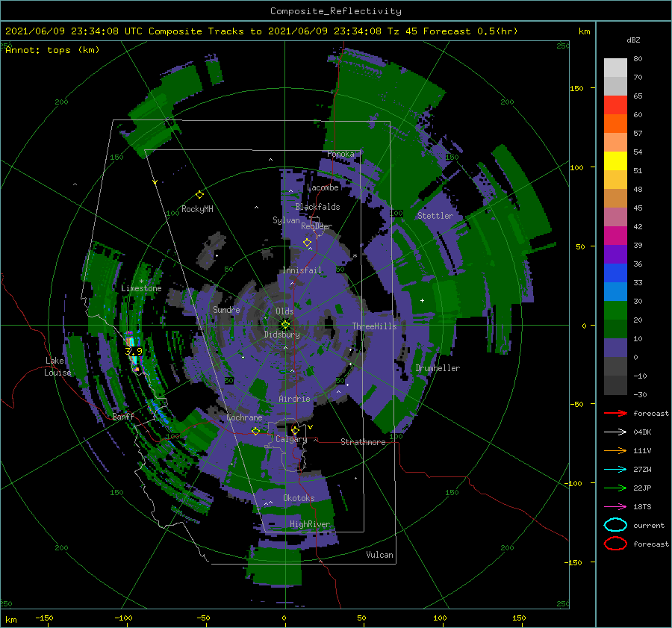Click the 3.9 storm top annotation

pos(134,351)
